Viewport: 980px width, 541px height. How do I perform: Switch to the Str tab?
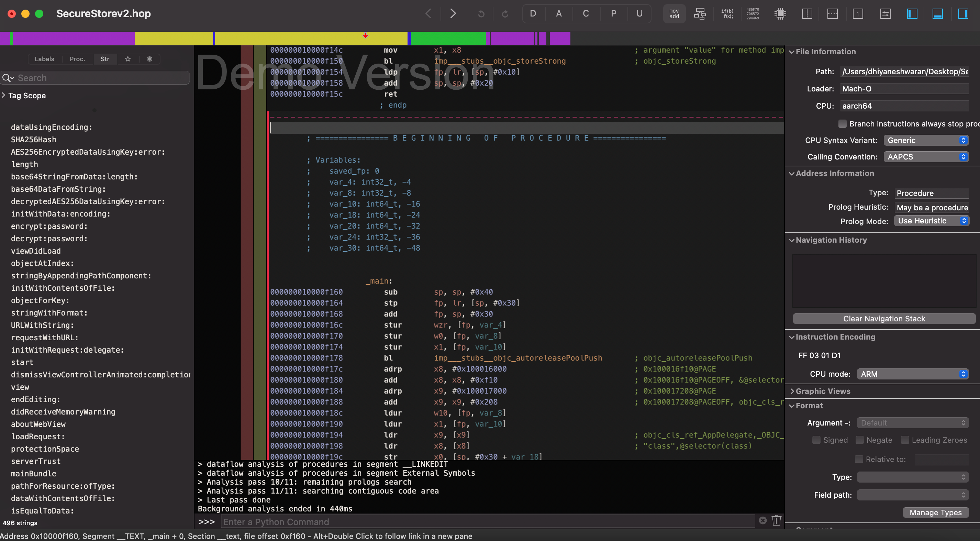coord(105,59)
